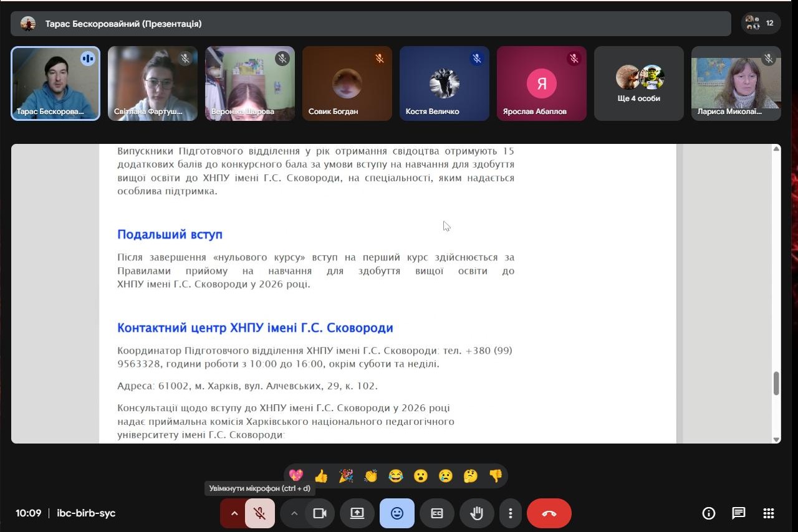Open the activities grid icon

click(768, 513)
